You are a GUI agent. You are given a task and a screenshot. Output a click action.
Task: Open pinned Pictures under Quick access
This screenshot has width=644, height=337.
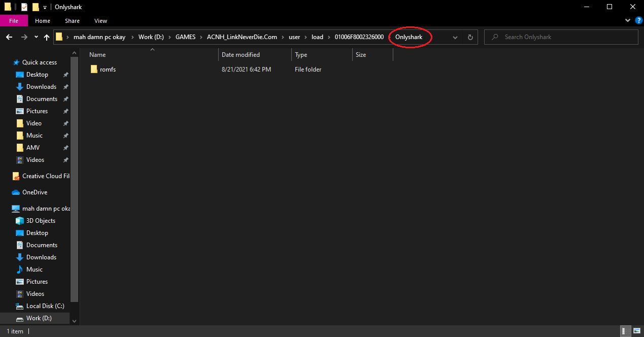coord(37,111)
